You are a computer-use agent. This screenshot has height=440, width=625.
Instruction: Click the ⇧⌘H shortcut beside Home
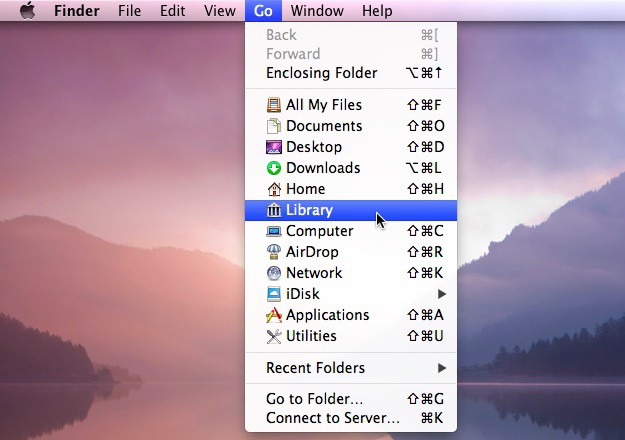click(x=425, y=189)
